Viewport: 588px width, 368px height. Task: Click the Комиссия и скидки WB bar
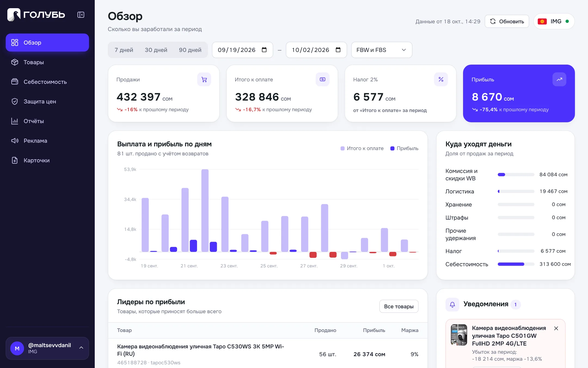(516, 175)
